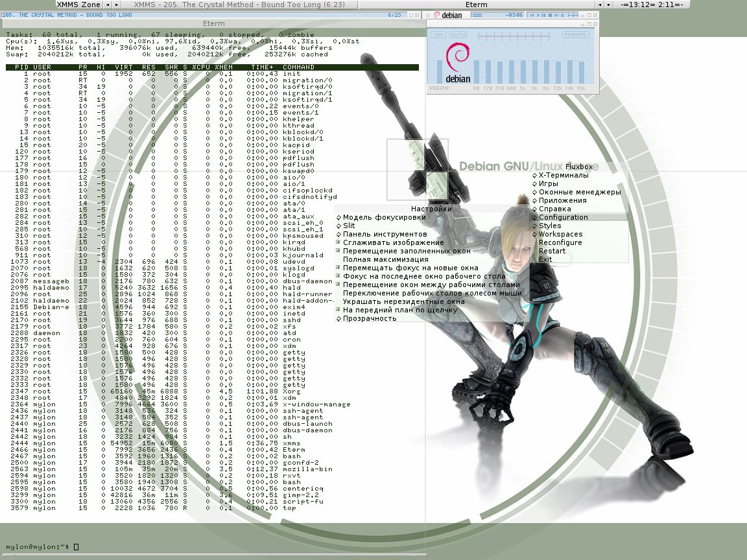Toggle Перемещение окон между рабочими столами
The height and width of the screenshot is (560, 747).
432,285
